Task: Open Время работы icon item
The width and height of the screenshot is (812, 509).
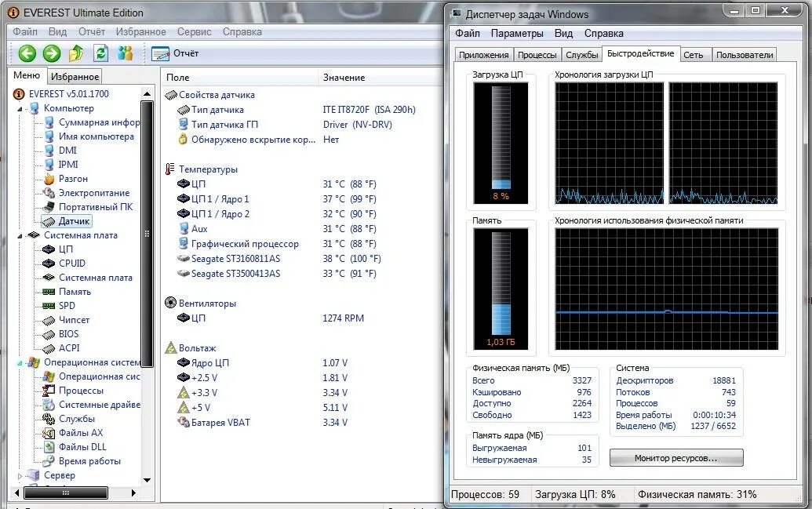Action: point(49,461)
